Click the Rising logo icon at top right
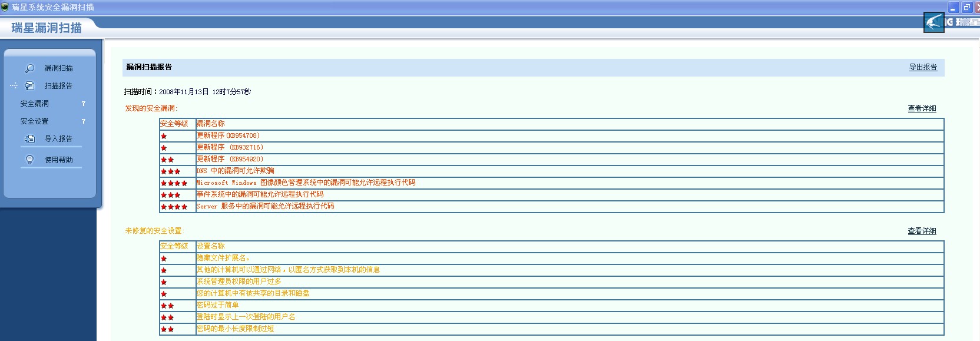This screenshot has width=980, height=341. 934,22
